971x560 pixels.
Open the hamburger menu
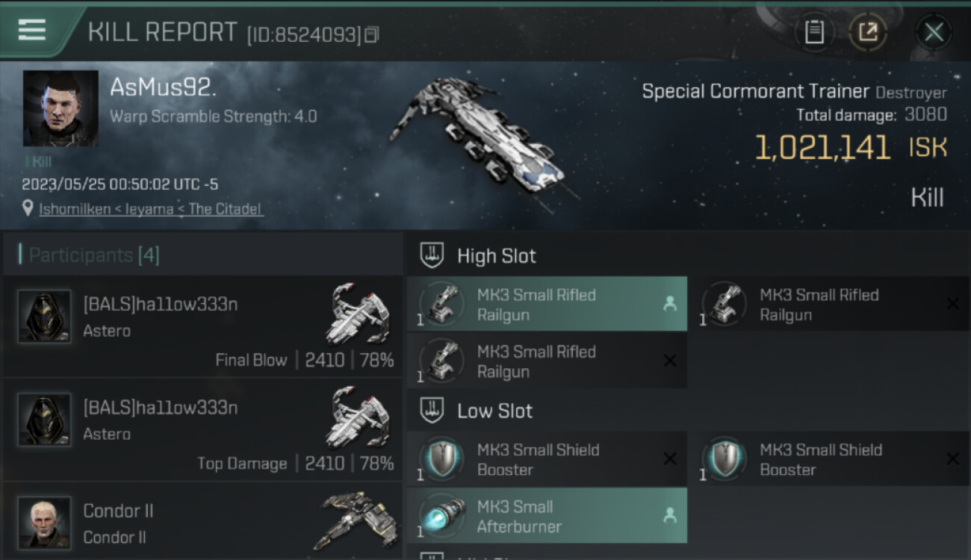[32, 30]
